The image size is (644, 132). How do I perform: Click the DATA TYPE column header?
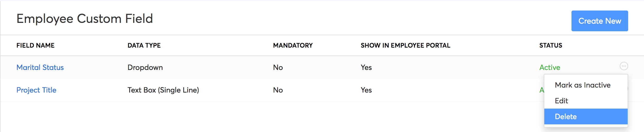pos(144,45)
